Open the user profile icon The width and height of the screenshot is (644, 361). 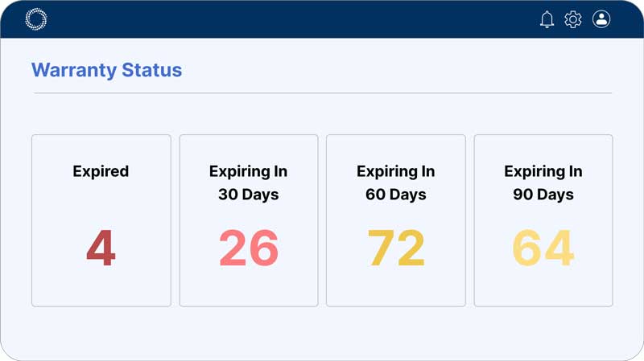click(x=601, y=19)
